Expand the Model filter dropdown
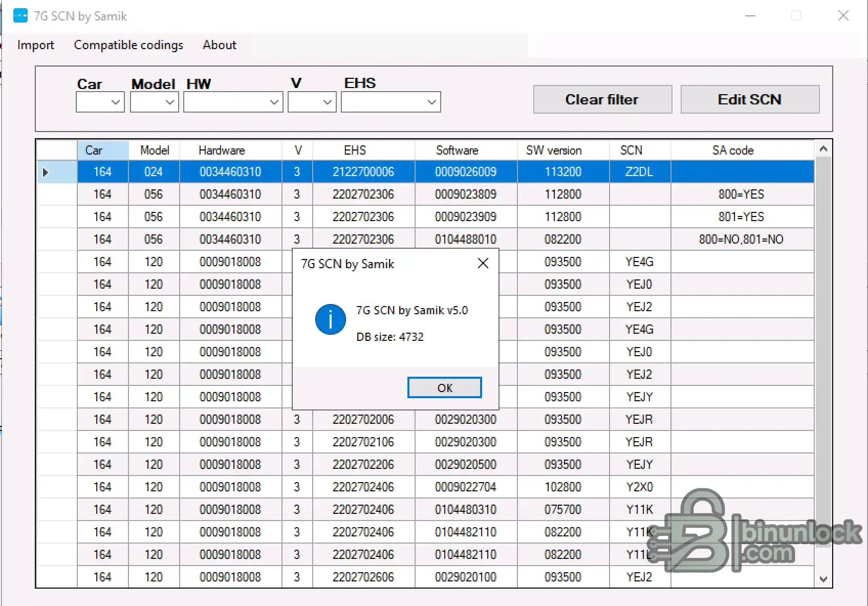 click(x=170, y=102)
